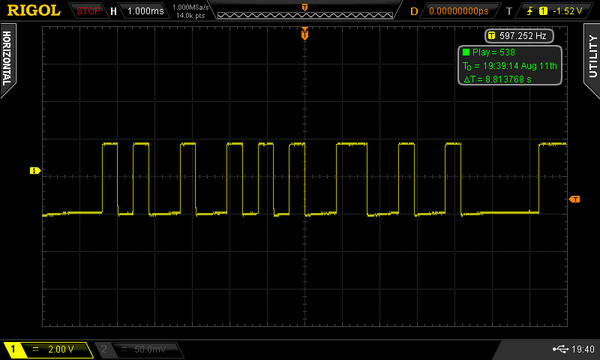This screenshot has width=600, height=360.
Task: Click the orange trigger level T marker
Action: (x=574, y=199)
